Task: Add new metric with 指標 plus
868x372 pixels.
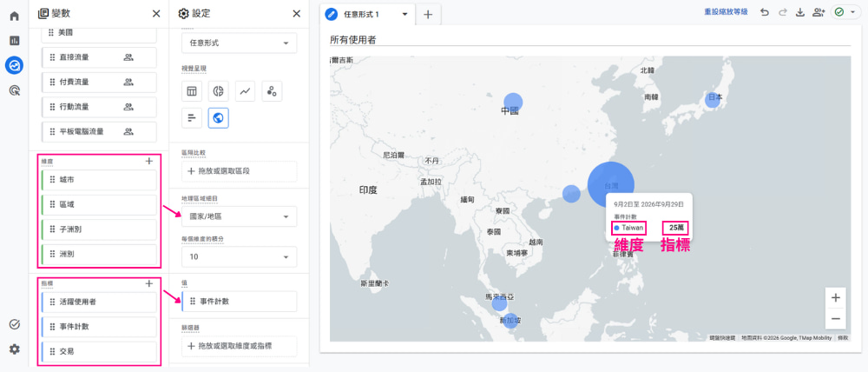Action: (148, 283)
